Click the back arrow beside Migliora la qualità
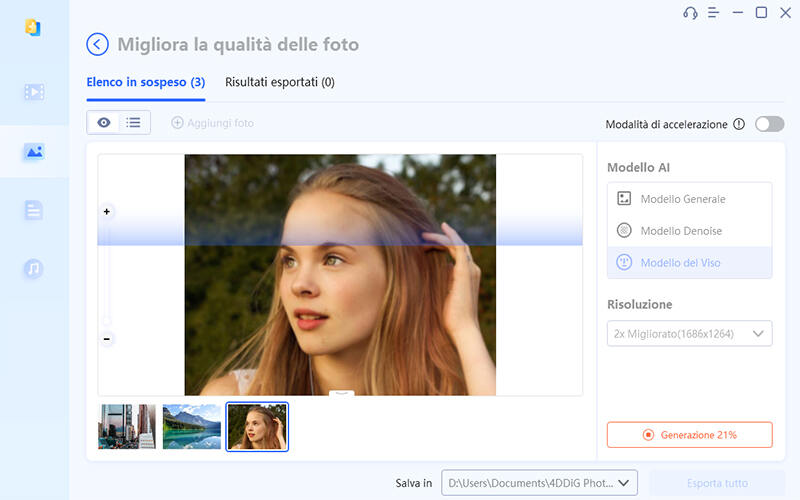The image size is (800, 500). (97, 44)
